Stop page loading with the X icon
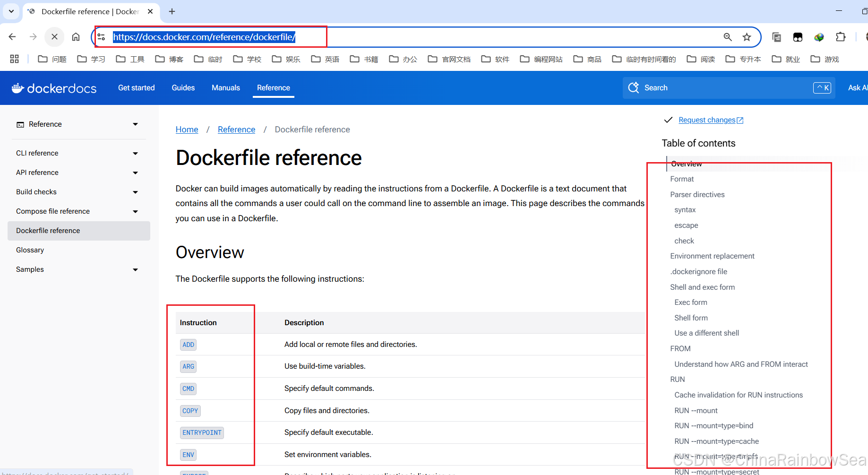 [x=54, y=36]
